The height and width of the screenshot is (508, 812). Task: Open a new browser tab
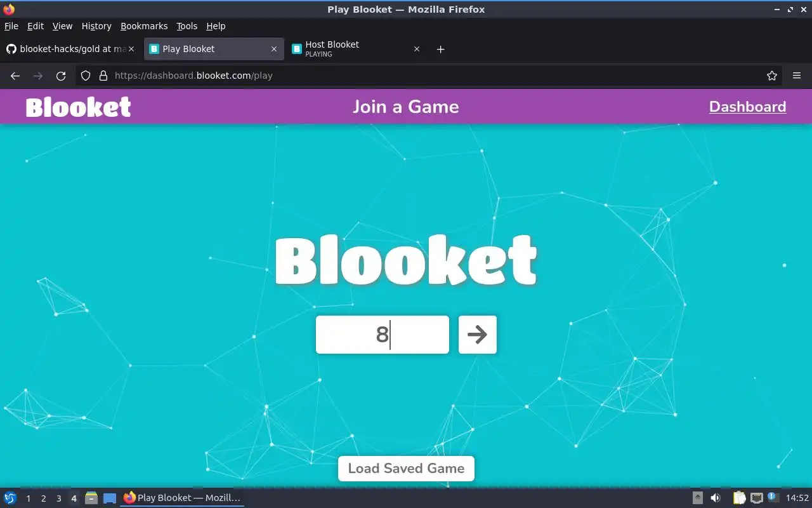coord(441,49)
